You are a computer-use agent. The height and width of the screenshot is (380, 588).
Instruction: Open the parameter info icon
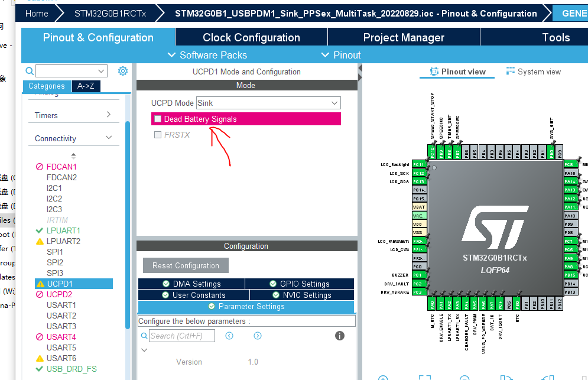pyautogui.click(x=340, y=336)
